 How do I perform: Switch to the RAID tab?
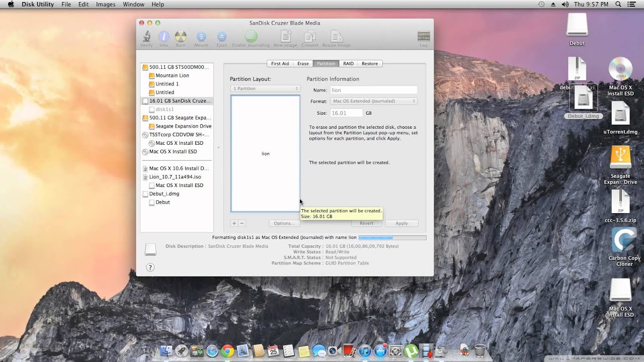349,63
